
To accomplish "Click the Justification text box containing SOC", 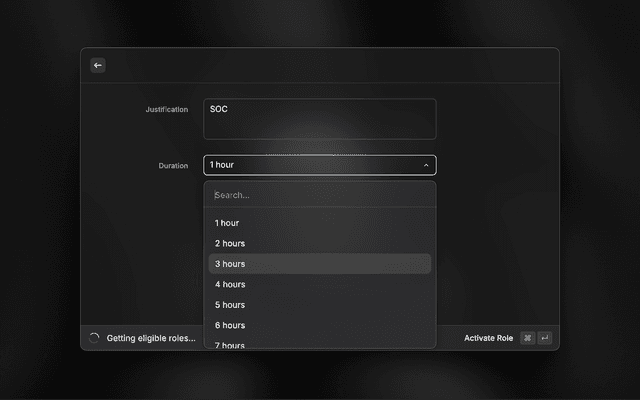I will [319, 119].
